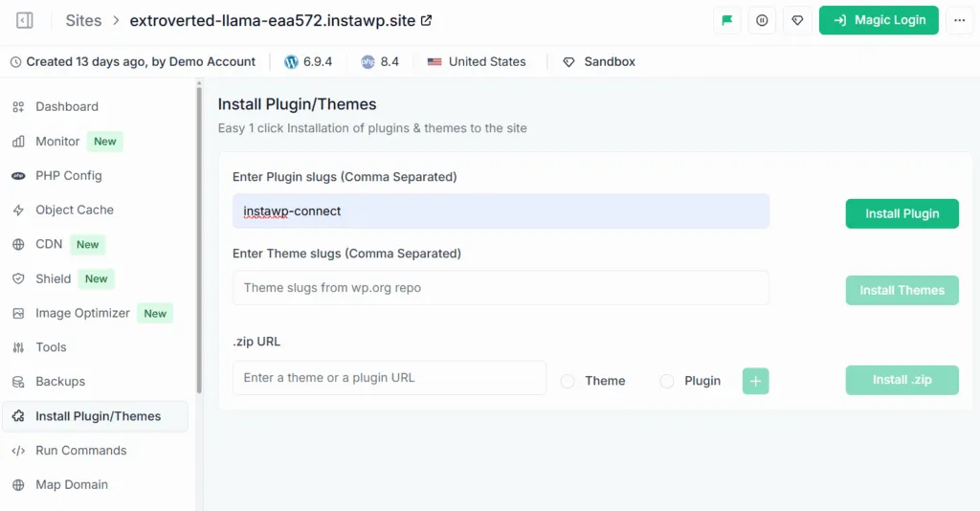
Task: Click the 'Enter Plugin slugs' label
Action: pyautogui.click(x=345, y=177)
